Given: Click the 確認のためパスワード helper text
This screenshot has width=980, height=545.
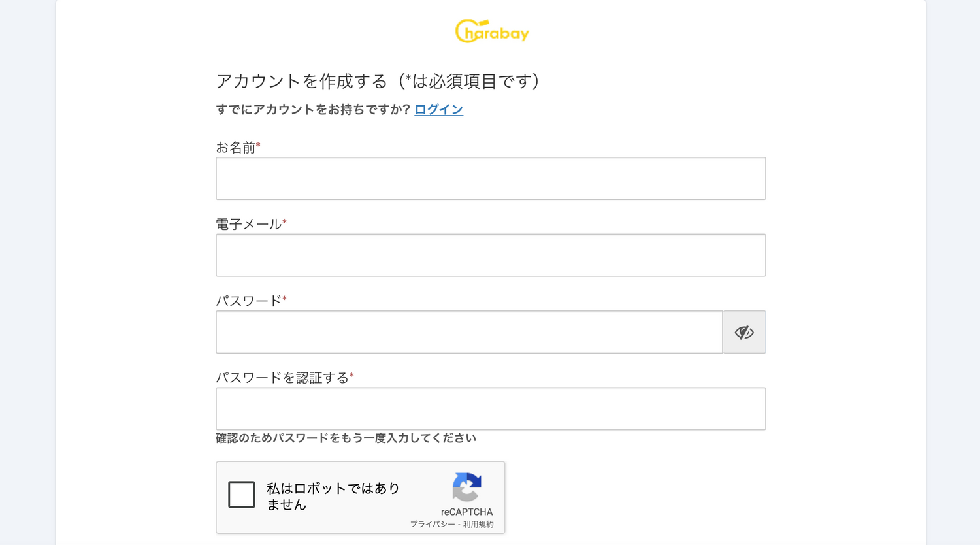Looking at the screenshot, I should [346, 438].
